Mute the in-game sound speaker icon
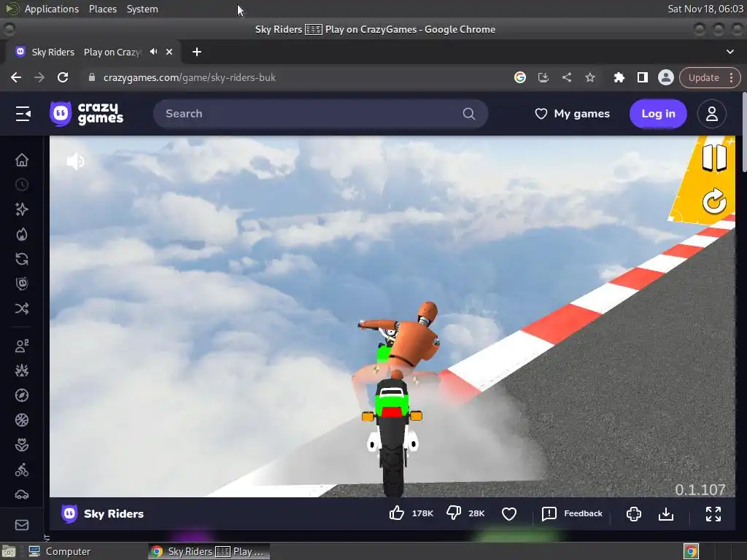Image resolution: width=747 pixels, height=560 pixels. [75, 161]
